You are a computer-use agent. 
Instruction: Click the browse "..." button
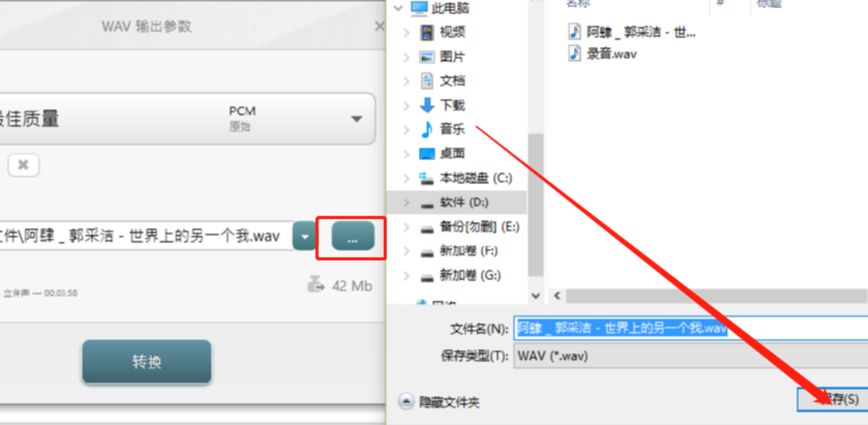click(354, 236)
